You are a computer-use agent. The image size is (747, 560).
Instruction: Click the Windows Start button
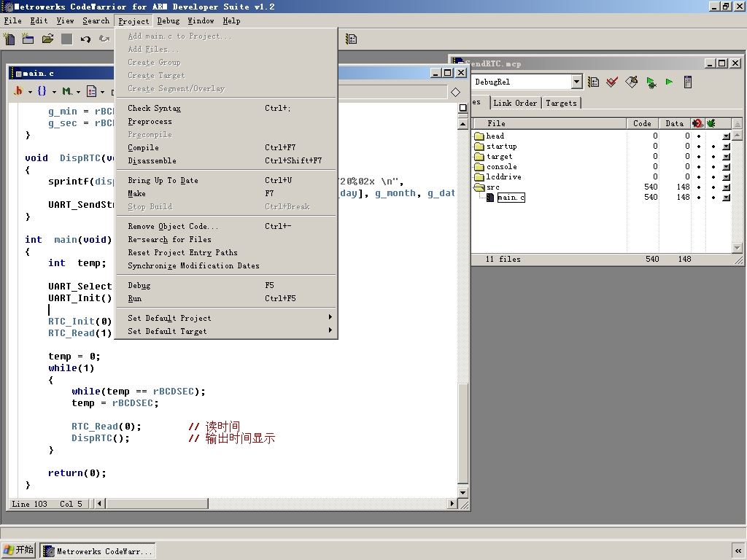coord(18,550)
